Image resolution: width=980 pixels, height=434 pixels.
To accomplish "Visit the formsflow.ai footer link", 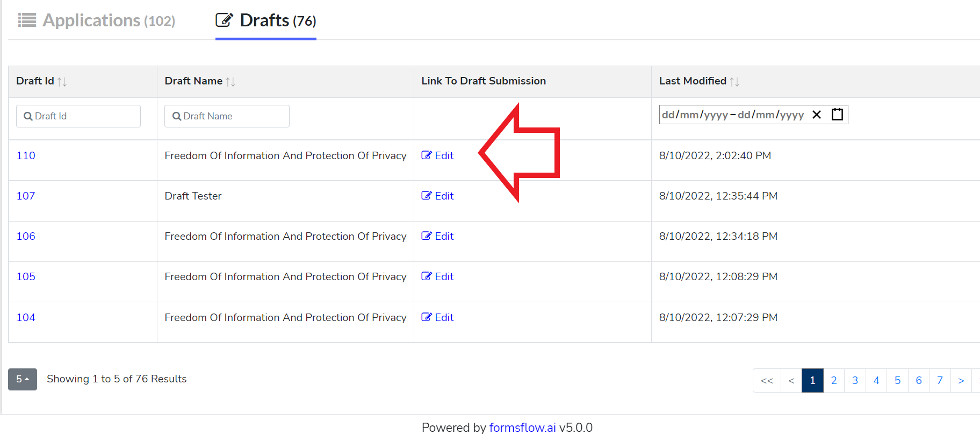I will click(x=522, y=428).
